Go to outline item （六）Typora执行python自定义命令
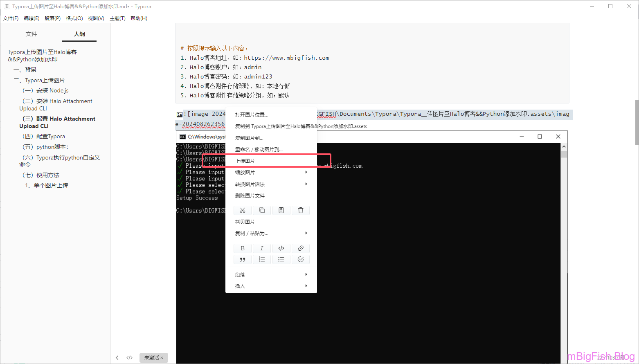Screen dimensions: 639x364 pos(60,161)
